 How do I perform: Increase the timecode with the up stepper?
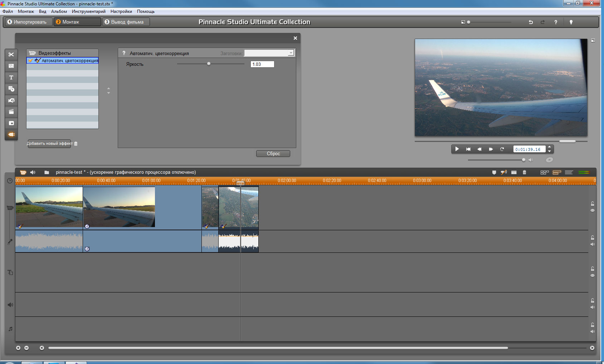click(x=550, y=147)
